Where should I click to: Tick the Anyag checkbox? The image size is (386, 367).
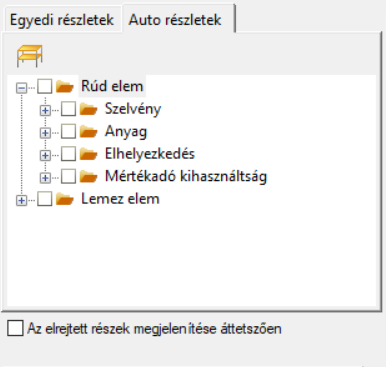pyautogui.click(x=68, y=131)
